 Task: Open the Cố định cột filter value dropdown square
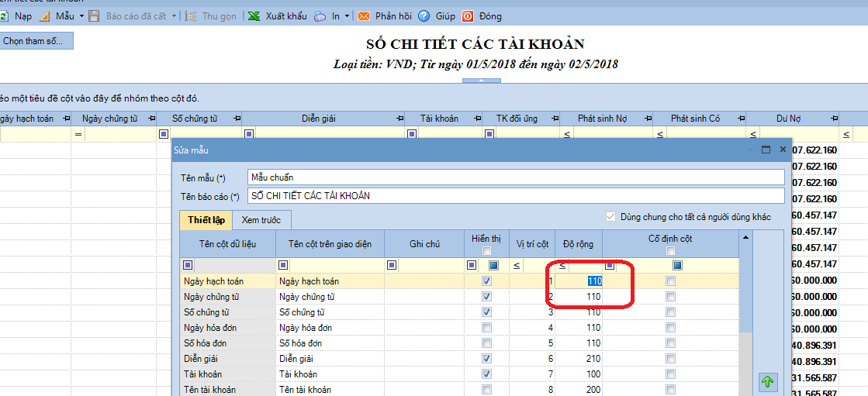tap(678, 266)
